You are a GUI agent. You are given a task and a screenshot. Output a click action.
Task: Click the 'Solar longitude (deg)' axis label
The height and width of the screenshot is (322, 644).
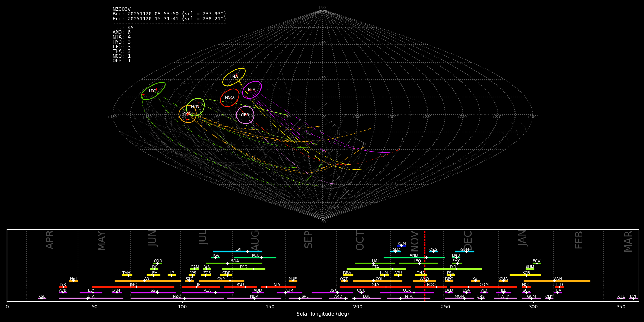coord(323,314)
